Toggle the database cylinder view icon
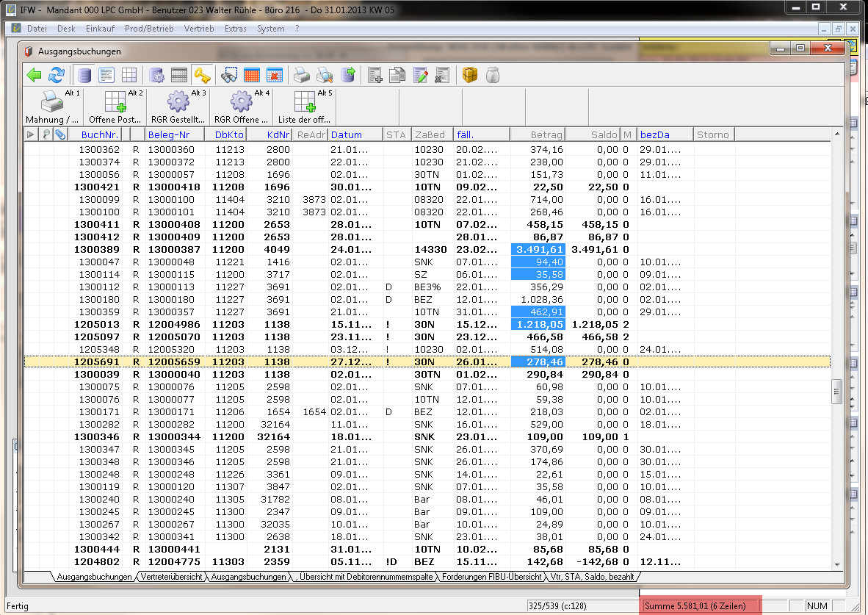 pyautogui.click(x=85, y=75)
